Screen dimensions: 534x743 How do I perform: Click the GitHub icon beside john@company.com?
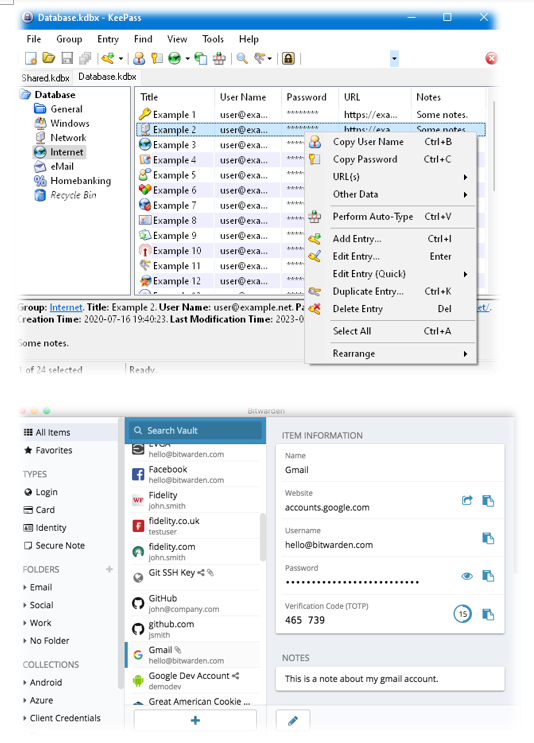[138, 603]
